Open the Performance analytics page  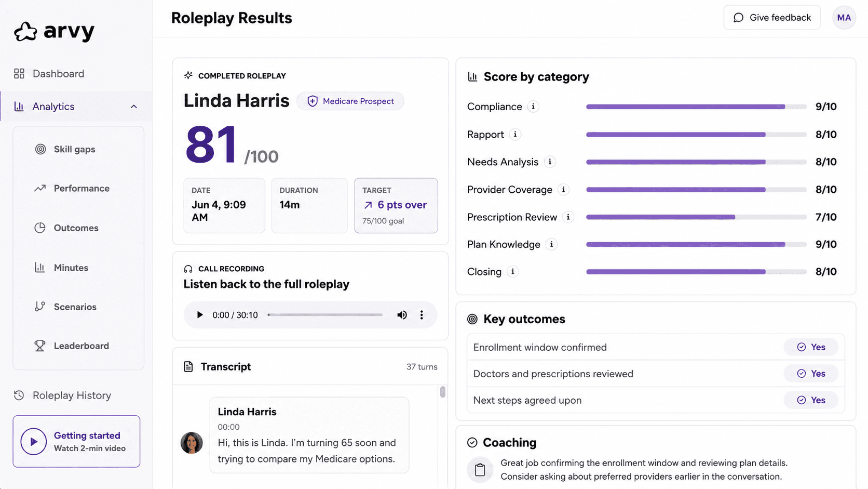(x=82, y=189)
